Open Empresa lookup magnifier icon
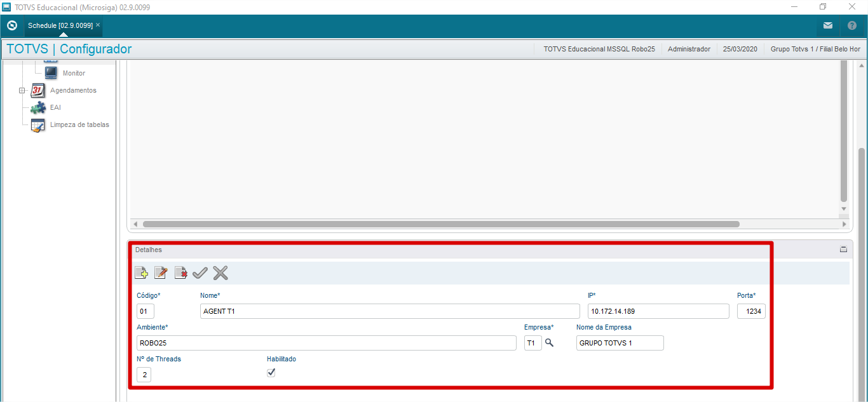868x402 pixels. pyautogui.click(x=550, y=343)
